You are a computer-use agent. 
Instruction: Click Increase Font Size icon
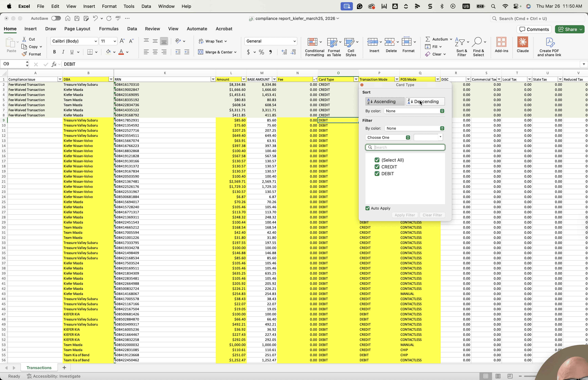pos(122,41)
